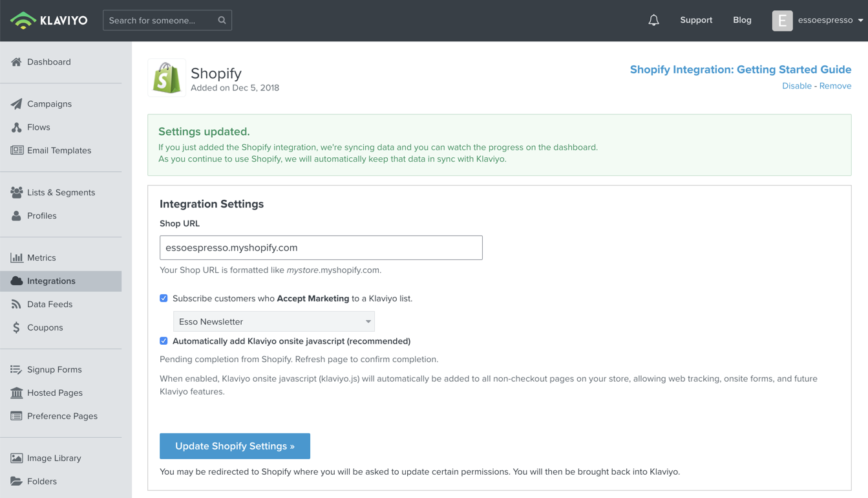Click the Shop URL input field
The width and height of the screenshot is (868, 498).
point(321,248)
